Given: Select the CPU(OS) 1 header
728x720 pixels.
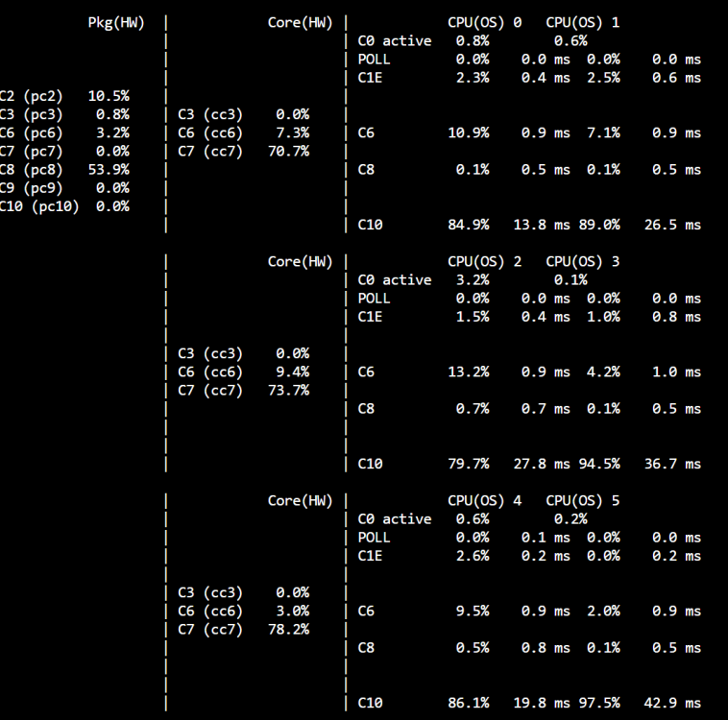Looking at the screenshot, I should point(582,23).
